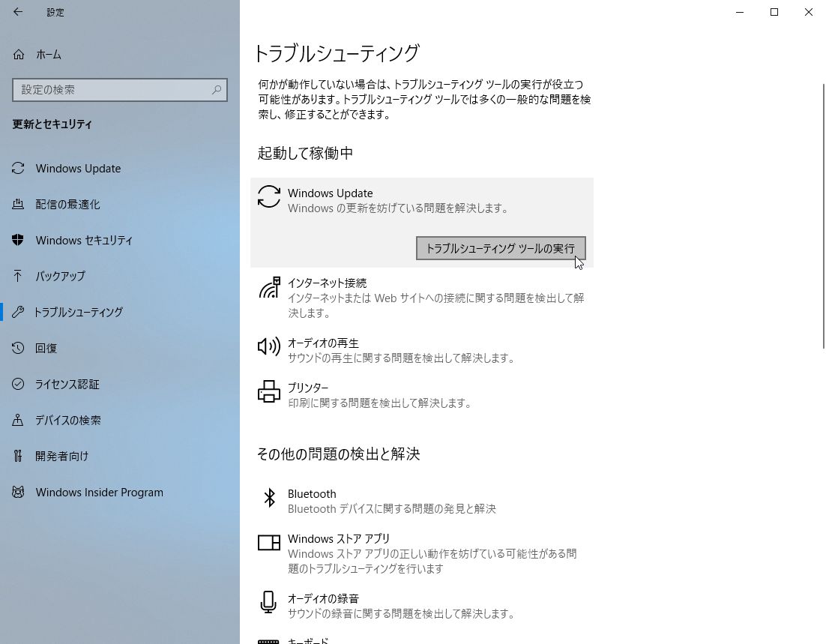Open ホーム in the sidebar

click(120, 54)
